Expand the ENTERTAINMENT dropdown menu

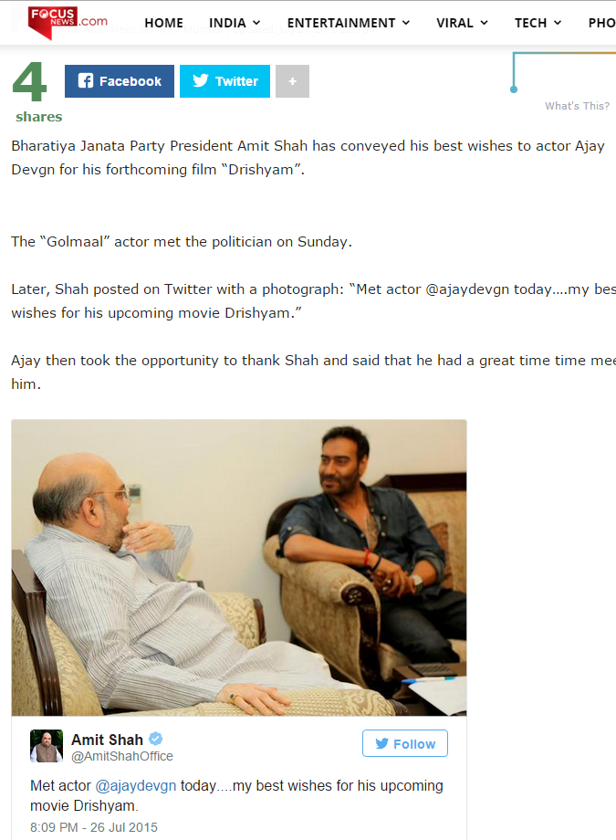tap(349, 23)
